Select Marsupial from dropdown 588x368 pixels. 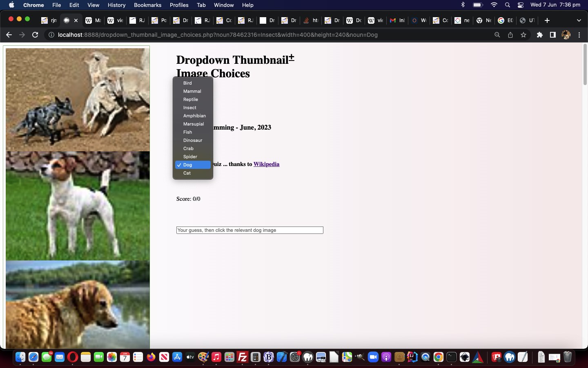(x=193, y=124)
